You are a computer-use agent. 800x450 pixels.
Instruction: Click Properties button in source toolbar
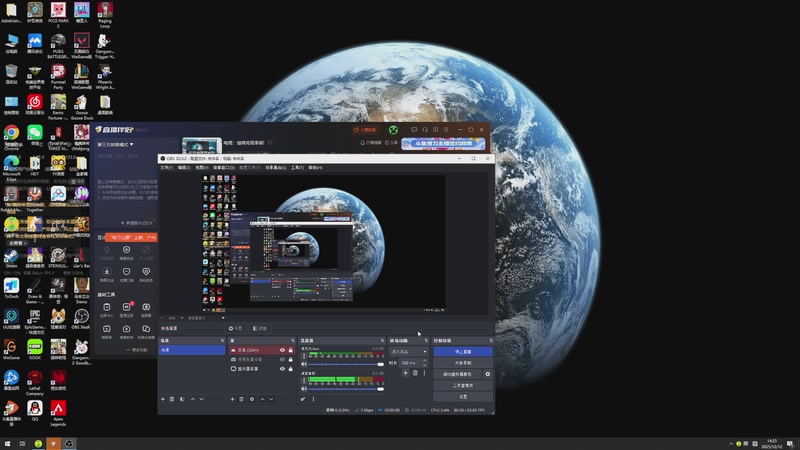coord(236,329)
